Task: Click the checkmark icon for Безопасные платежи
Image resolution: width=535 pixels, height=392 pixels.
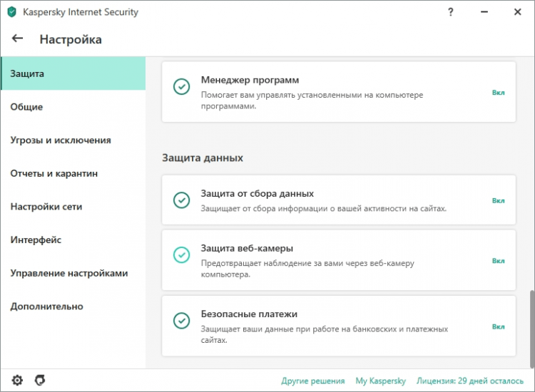Action: click(182, 320)
